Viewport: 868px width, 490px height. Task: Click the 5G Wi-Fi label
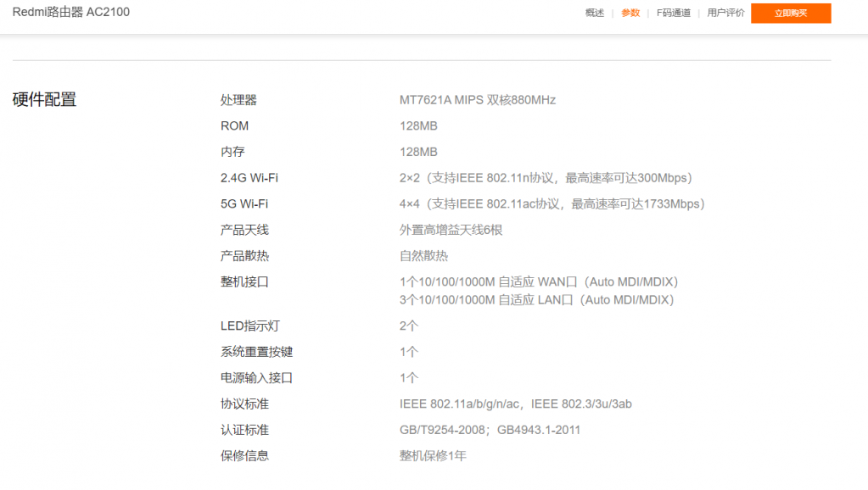[x=244, y=204]
